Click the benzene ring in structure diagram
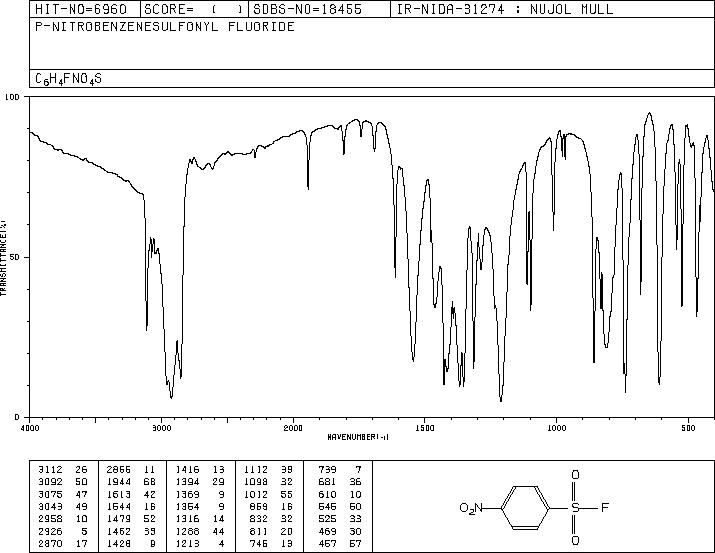This screenshot has width=715, height=553. pyautogui.click(x=525, y=507)
